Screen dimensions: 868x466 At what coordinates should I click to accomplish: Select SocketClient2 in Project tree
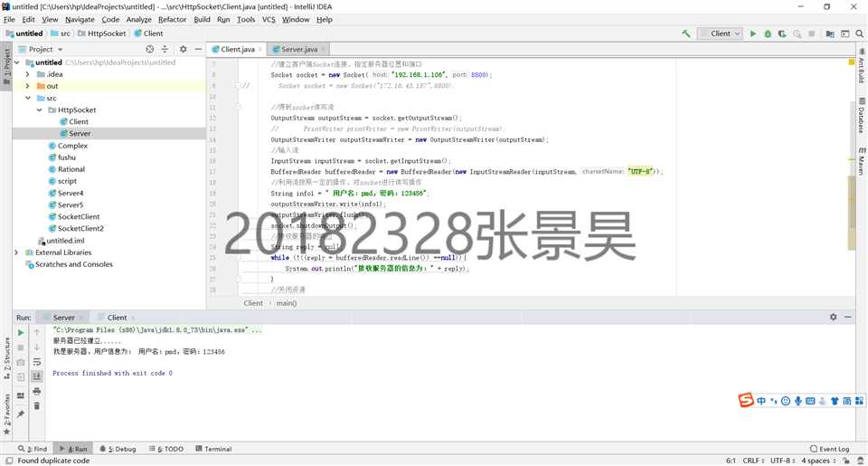point(80,228)
